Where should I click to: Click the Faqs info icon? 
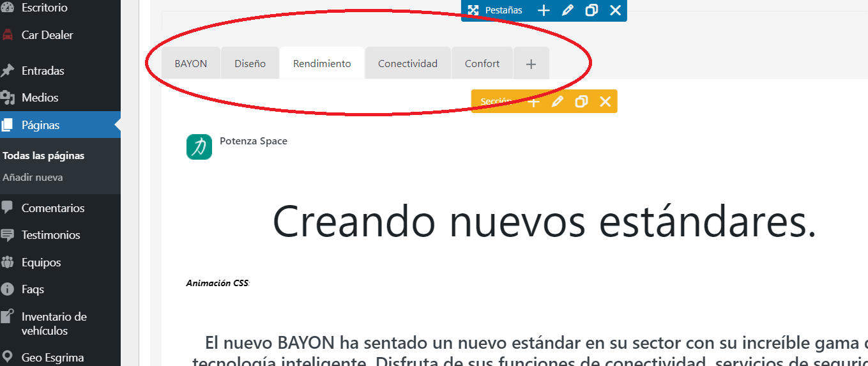8,289
